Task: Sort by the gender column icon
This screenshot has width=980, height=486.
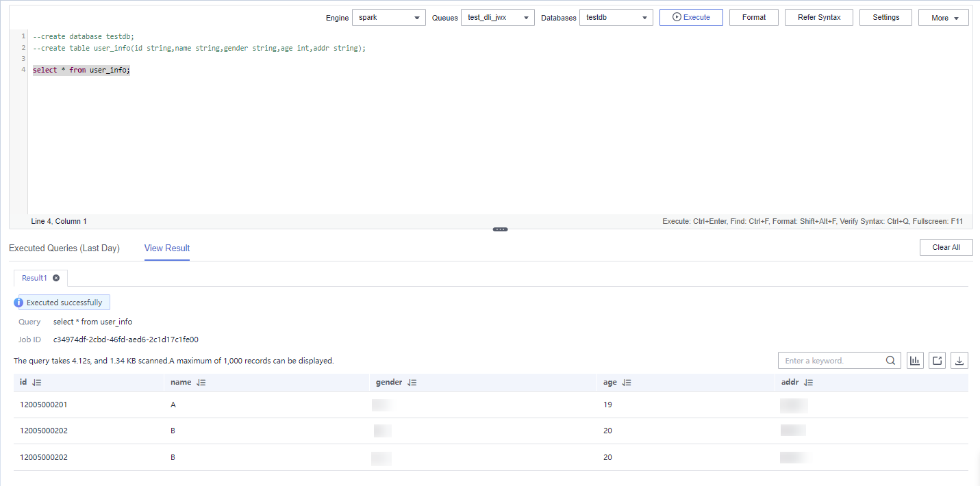Action: coord(412,383)
